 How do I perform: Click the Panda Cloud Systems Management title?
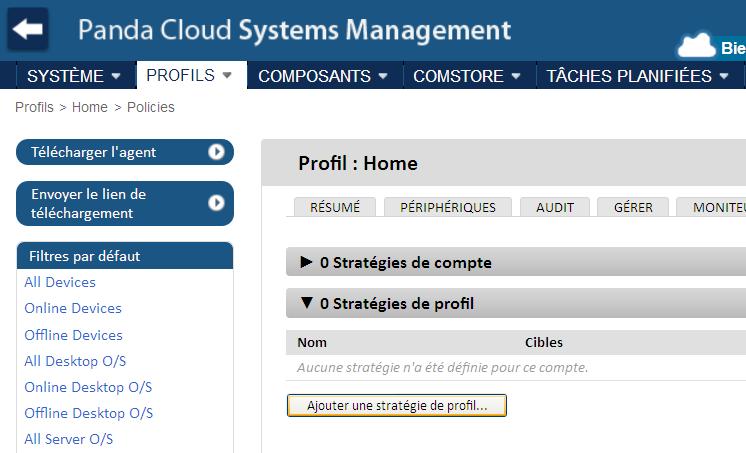(294, 30)
